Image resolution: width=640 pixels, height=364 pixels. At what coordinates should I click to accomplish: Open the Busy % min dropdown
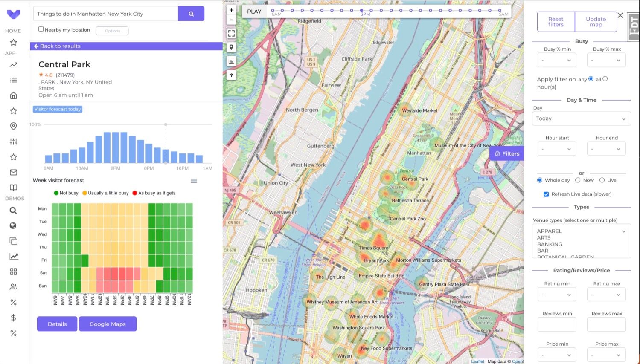(557, 60)
